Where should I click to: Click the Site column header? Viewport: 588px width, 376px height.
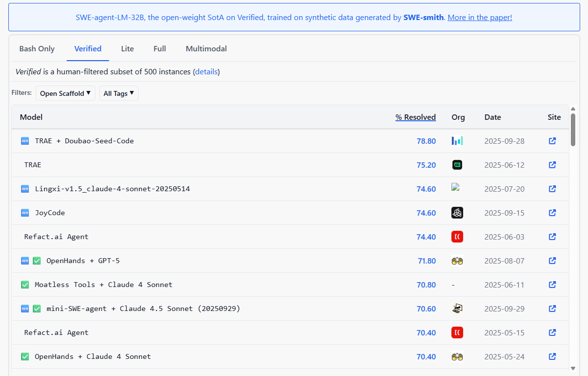tap(554, 117)
